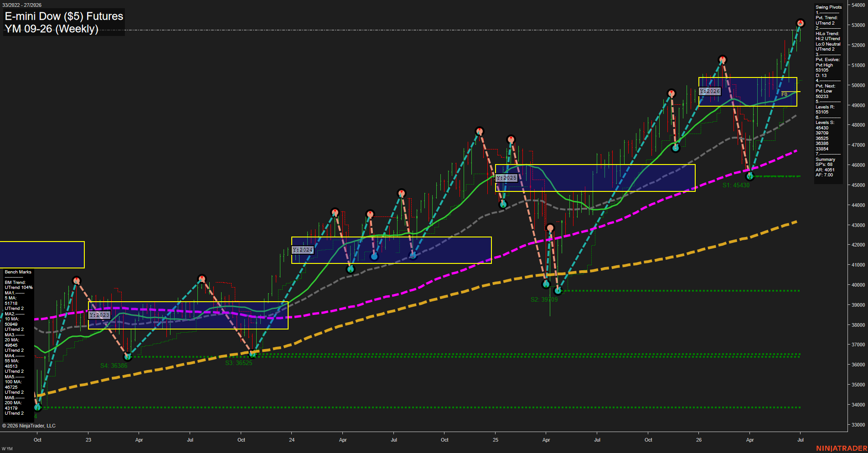Click the 33000 price axis label
This screenshot has height=453, width=868.
click(x=858, y=425)
